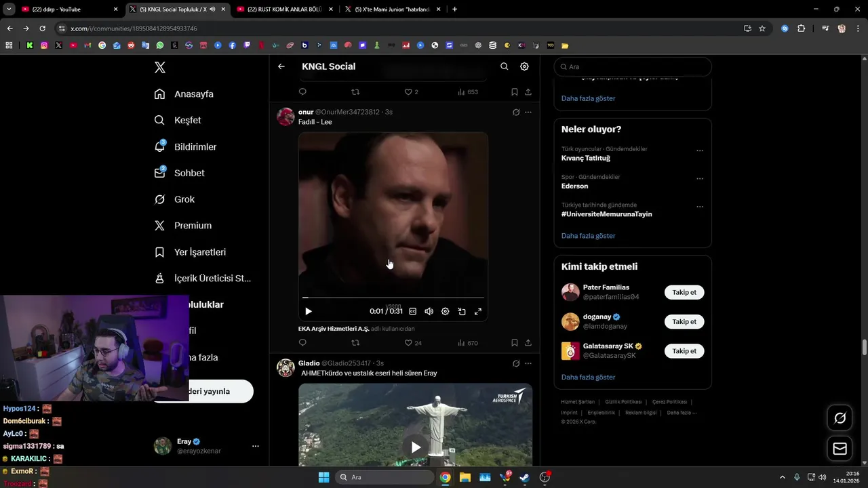Open #UniversiteMemurunaTayin trend
The image size is (868, 488).
click(x=607, y=213)
